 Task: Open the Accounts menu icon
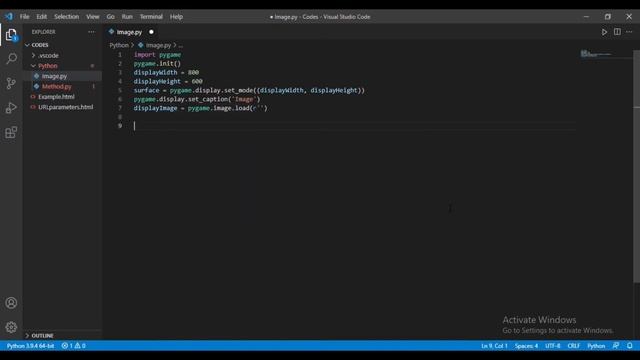point(11,303)
